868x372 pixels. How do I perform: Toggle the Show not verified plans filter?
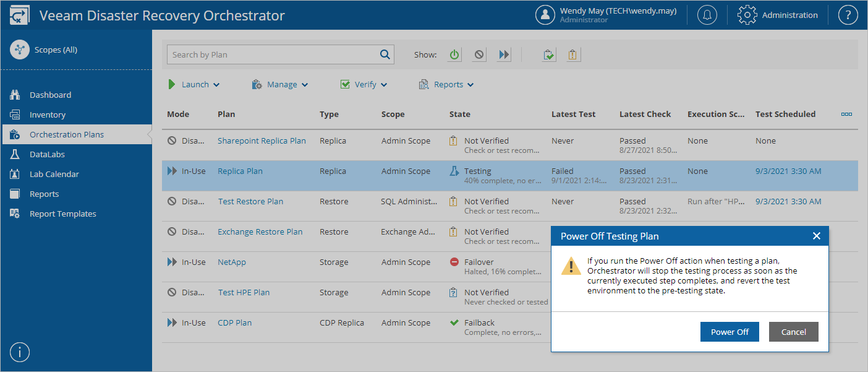click(x=573, y=54)
